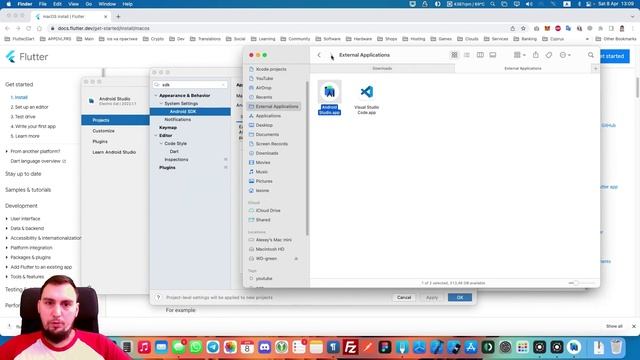
Task: Open the Finder menu in menu bar
Action: (24, 4)
